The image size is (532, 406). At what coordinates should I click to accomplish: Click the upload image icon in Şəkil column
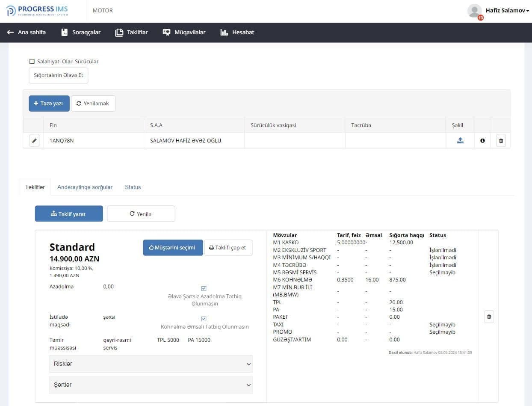coord(460,140)
